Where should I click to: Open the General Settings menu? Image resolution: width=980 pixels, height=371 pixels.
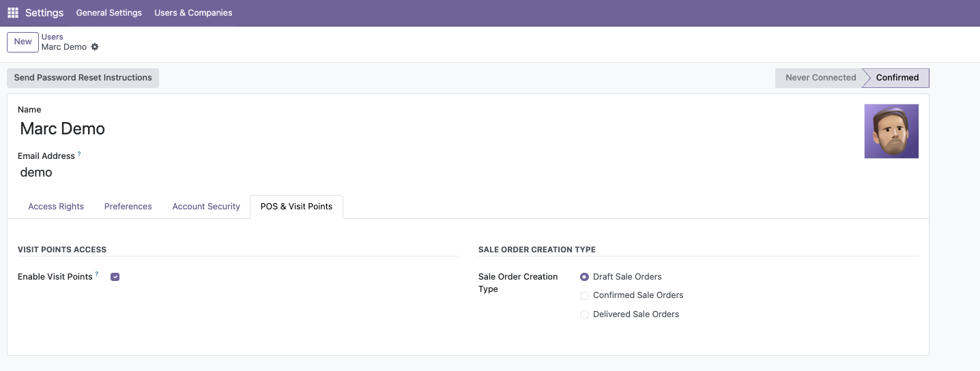tap(109, 13)
